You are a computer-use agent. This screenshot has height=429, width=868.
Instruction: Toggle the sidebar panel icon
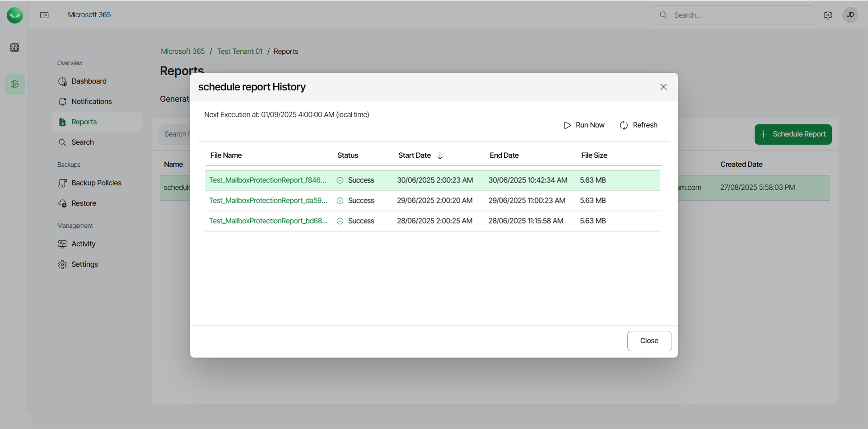(44, 15)
